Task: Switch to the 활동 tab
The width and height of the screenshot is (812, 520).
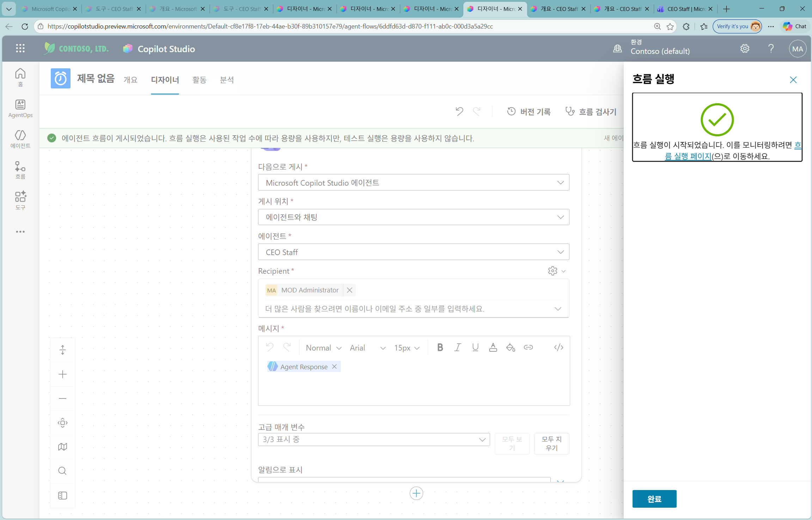Action: point(199,80)
